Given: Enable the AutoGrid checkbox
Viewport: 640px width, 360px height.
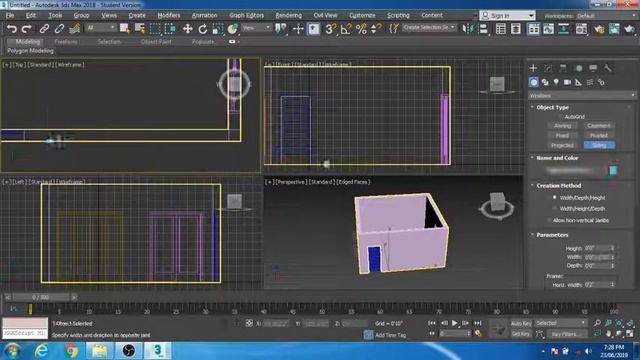Looking at the screenshot, I should coord(561,117).
